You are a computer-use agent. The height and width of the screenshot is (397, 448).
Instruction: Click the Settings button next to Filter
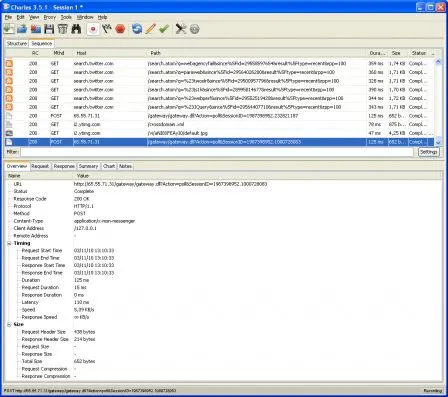tap(428, 152)
